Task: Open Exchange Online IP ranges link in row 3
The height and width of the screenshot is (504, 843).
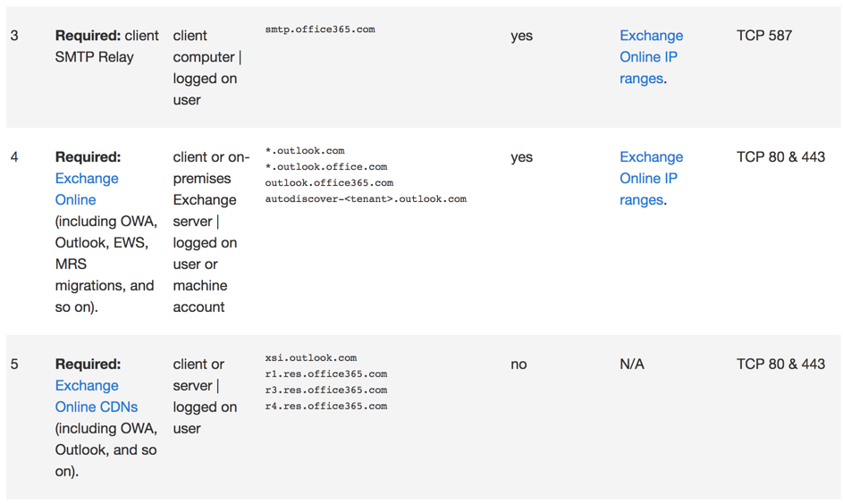Action: coord(651,57)
